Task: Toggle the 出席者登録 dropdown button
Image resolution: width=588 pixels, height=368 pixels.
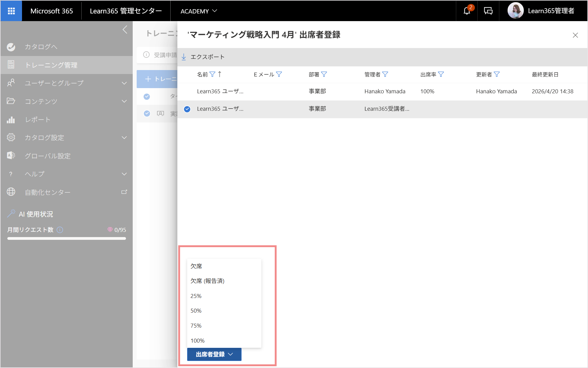Action: click(214, 354)
